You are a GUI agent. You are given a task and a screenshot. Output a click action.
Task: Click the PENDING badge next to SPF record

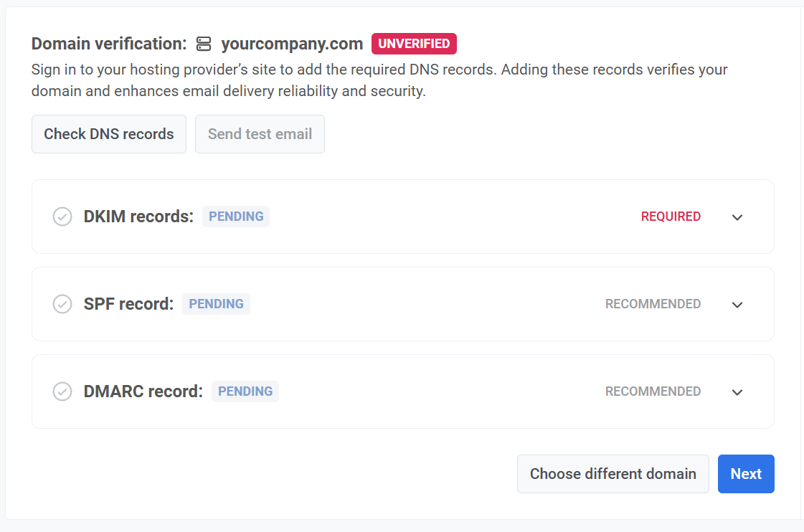[x=216, y=304]
